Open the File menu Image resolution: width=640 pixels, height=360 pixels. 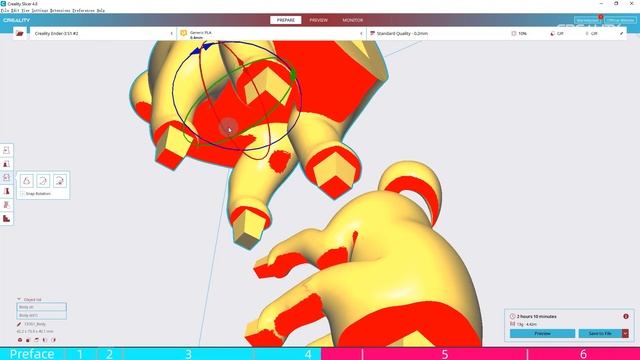point(4,10)
